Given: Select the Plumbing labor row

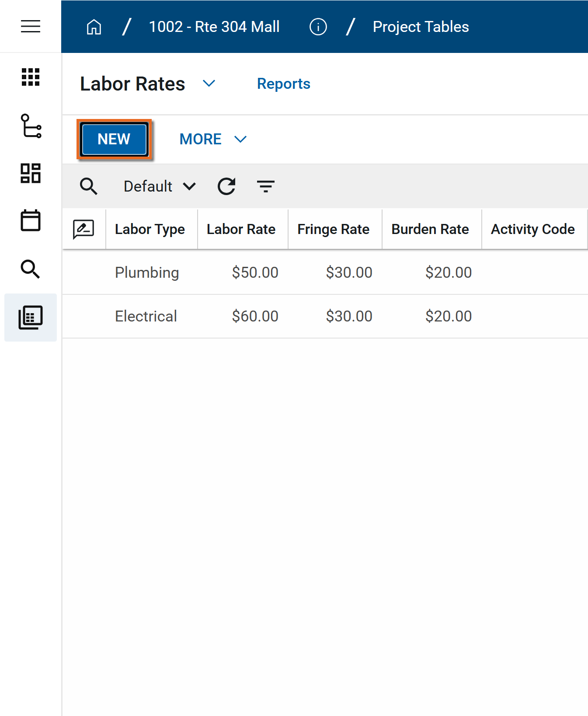Looking at the screenshot, I should (147, 272).
